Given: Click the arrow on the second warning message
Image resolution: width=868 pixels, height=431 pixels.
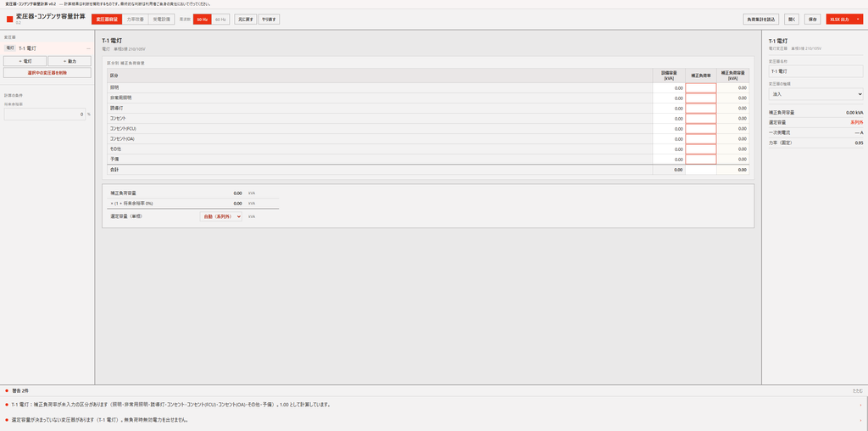Looking at the screenshot, I should click(x=860, y=420).
